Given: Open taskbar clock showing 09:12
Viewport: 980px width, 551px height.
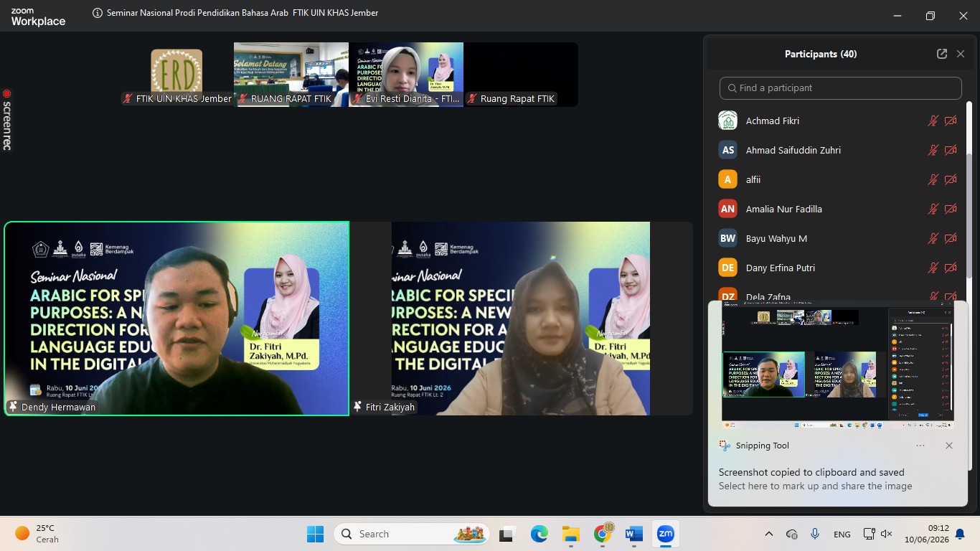Looking at the screenshot, I should tap(926, 534).
